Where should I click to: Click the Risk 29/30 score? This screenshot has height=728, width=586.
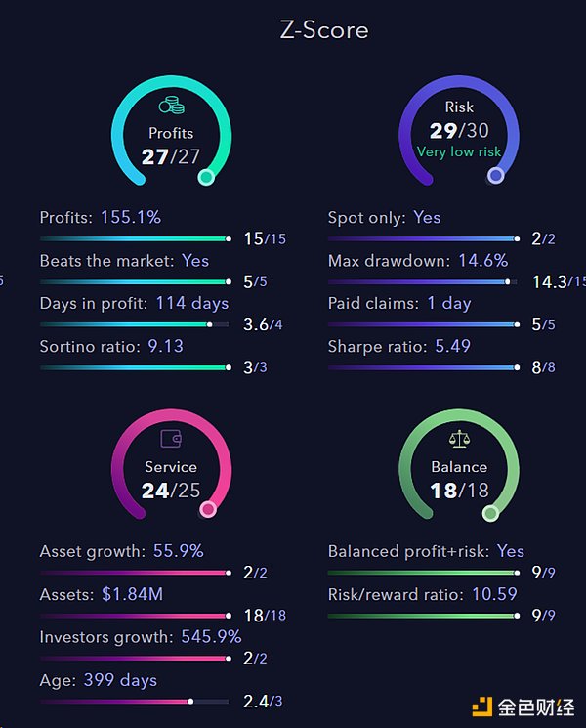(458, 131)
